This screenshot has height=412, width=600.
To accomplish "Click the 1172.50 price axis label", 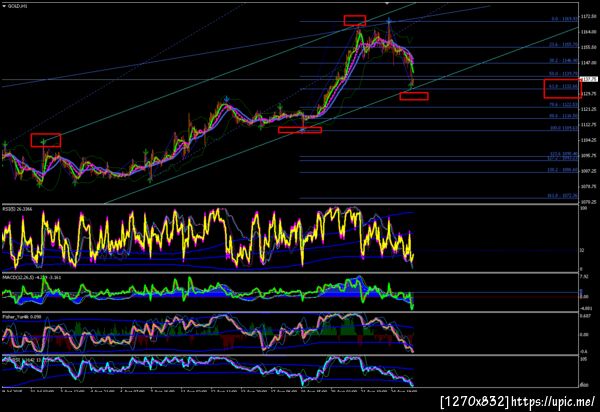I will (589, 16).
